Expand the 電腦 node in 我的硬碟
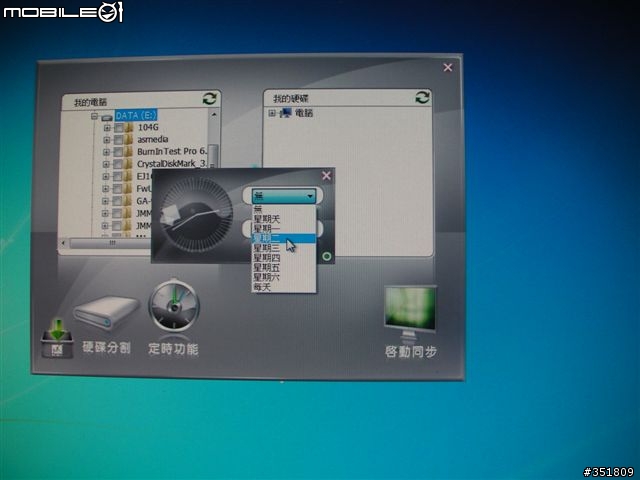This screenshot has width=640, height=480. pyautogui.click(x=272, y=113)
